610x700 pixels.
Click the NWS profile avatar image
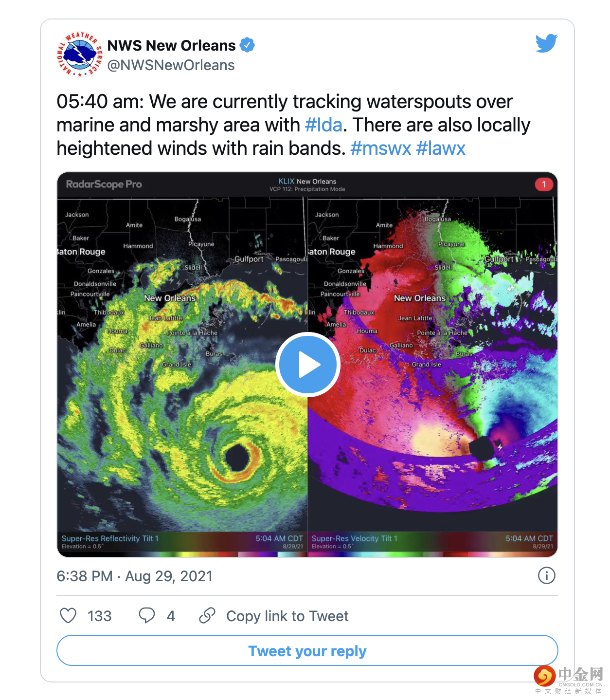pos(79,54)
